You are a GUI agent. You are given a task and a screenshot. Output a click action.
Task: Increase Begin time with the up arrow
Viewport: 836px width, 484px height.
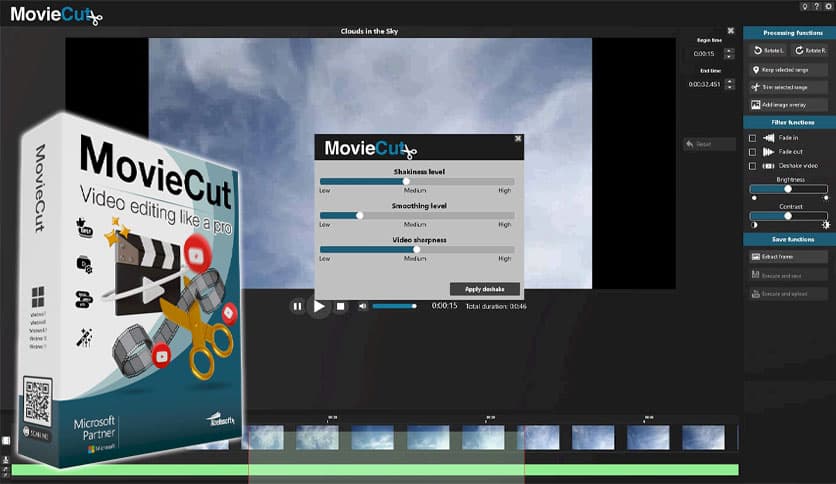(x=730, y=51)
